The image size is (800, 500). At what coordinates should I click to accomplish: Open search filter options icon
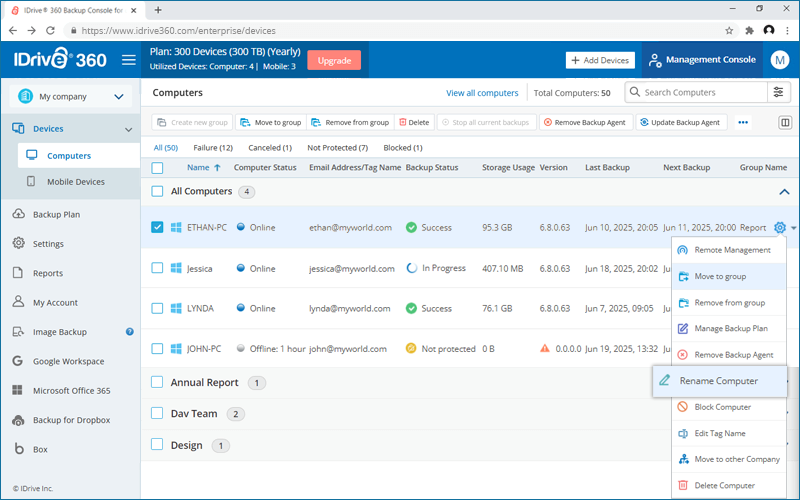coord(778,92)
